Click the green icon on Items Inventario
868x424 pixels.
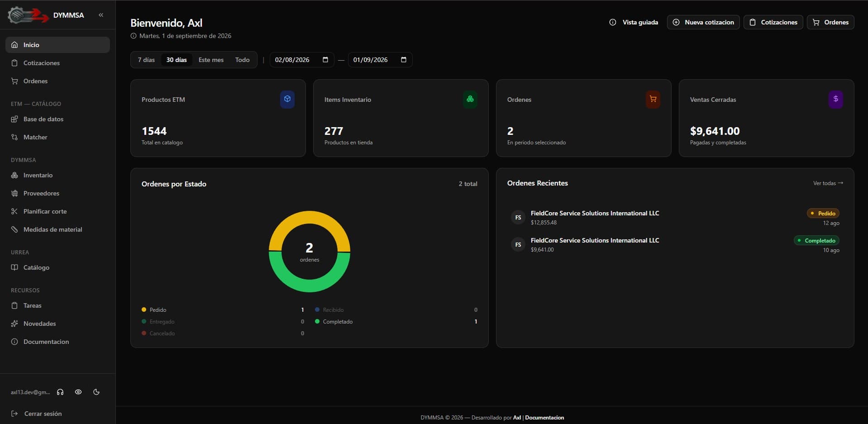[x=470, y=99]
